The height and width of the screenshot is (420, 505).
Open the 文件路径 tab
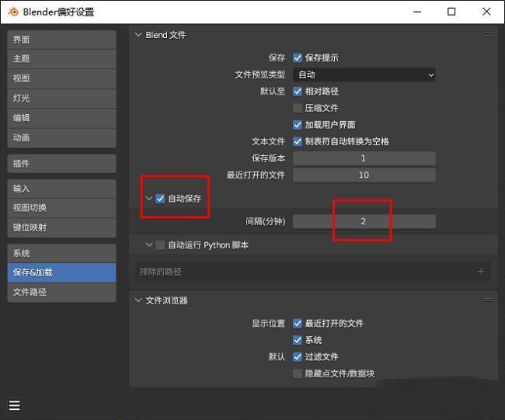click(61, 292)
